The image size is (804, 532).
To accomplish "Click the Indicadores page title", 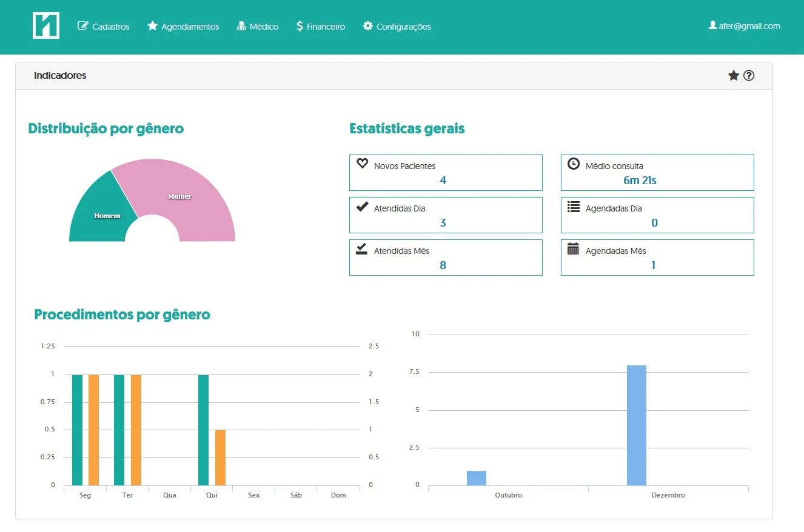I will tap(60, 75).
